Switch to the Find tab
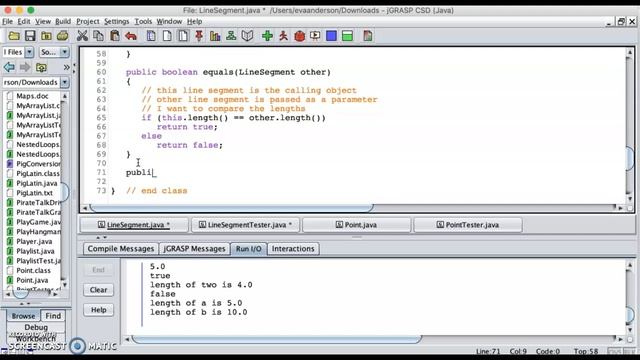Viewport: 640px width, 360px height. coord(53,316)
